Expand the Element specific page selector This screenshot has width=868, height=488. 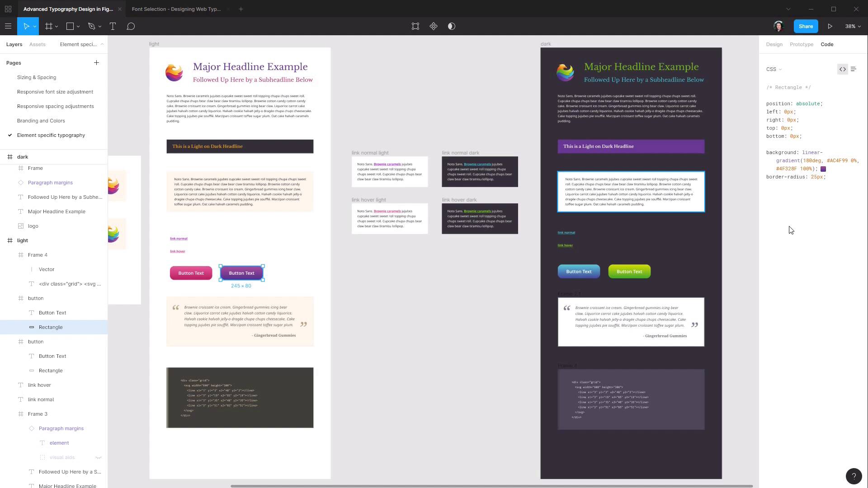click(81, 44)
